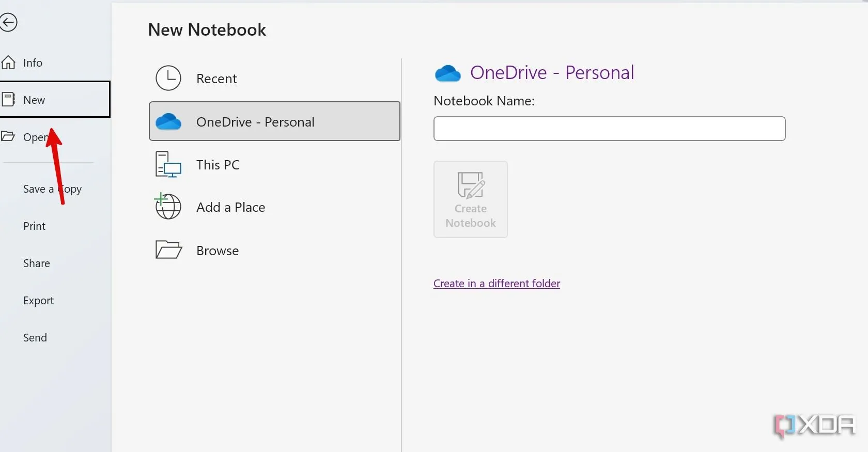Click the OneDrive - Personal purple heading
The width and height of the screenshot is (868, 452).
pyautogui.click(x=552, y=73)
